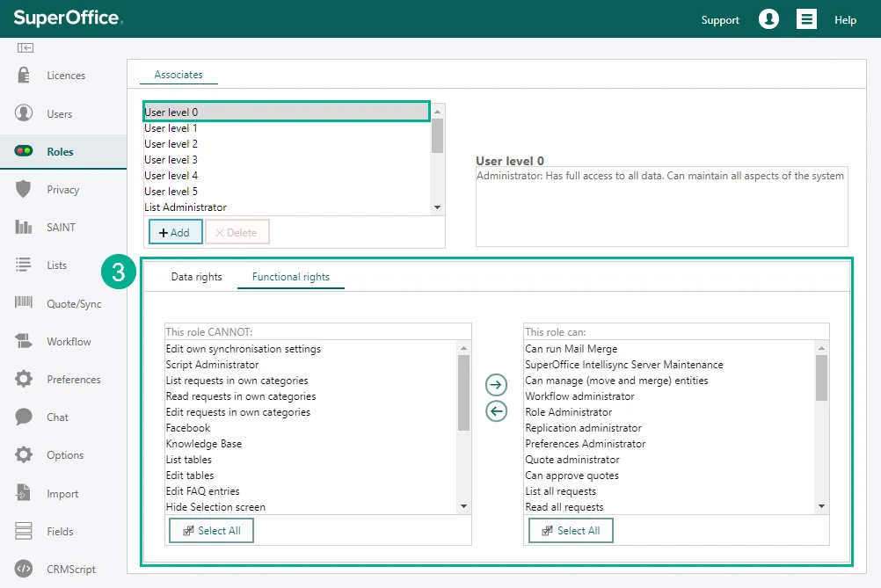Screen dimensions: 881x588
Task: Select the Privacy shield icon
Action: click(24, 189)
